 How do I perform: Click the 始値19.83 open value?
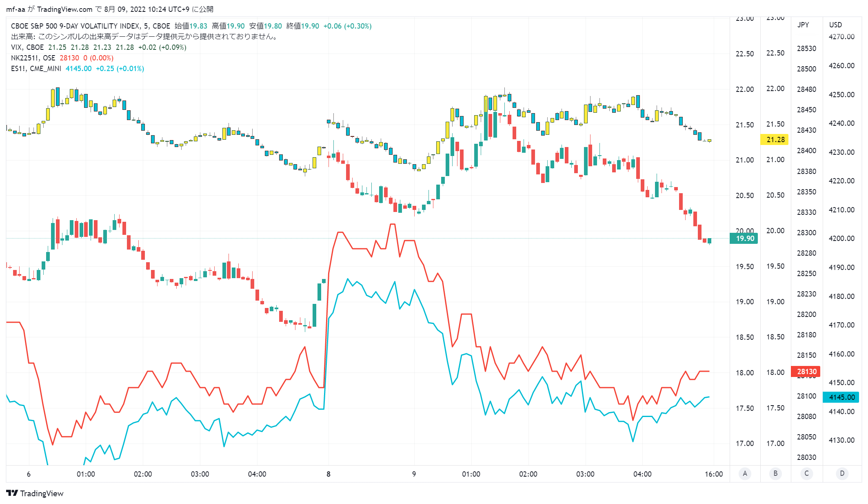[191, 26]
